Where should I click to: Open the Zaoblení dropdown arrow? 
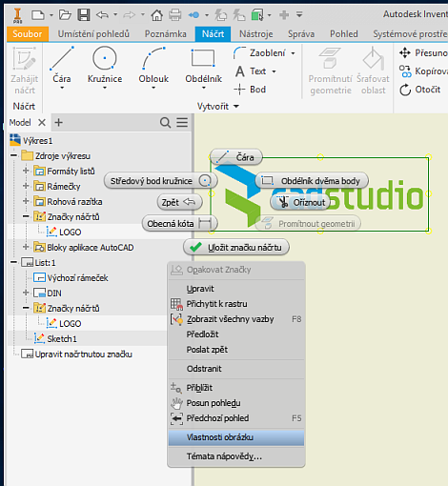click(x=293, y=53)
